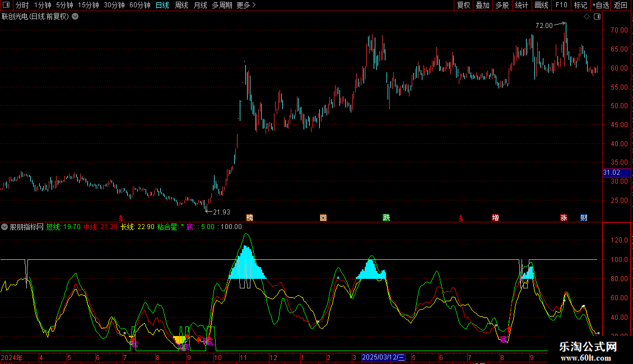Click the 复权 adjustment button
Viewport: 633px width, 364px height.
pos(463,5)
